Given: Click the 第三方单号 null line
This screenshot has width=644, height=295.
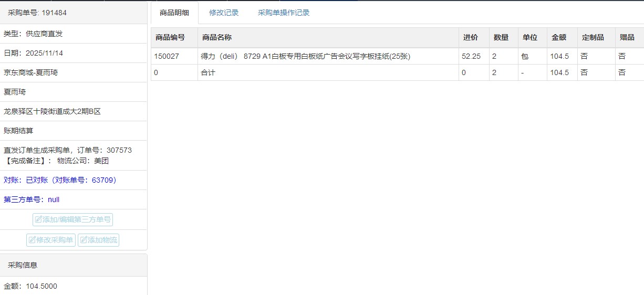Looking at the screenshot, I should [x=32, y=199].
